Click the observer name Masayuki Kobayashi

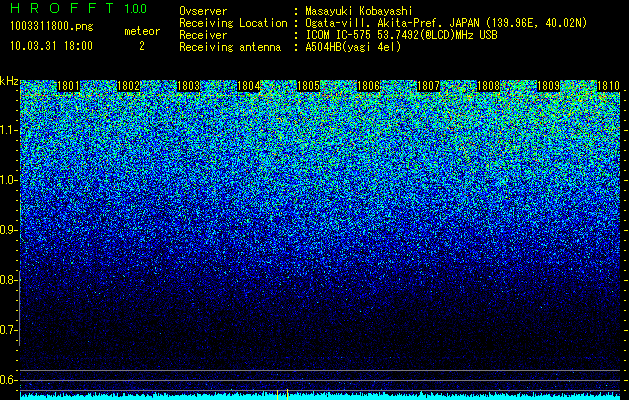359,11
